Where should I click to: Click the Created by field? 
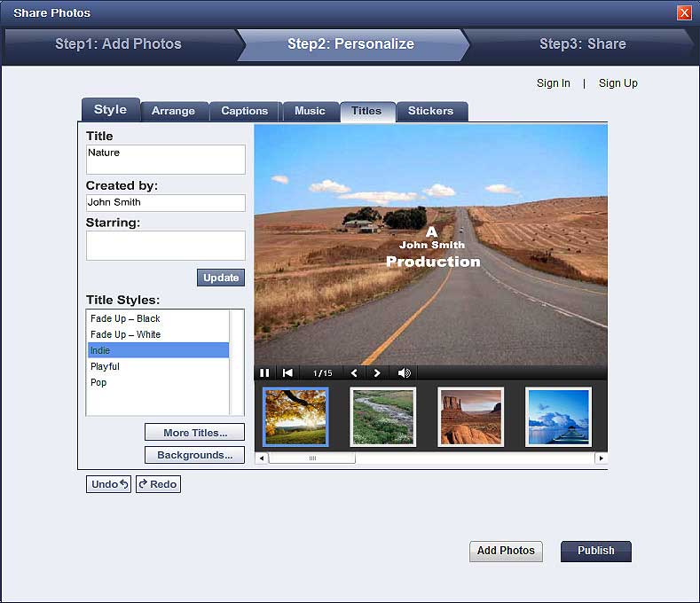tap(166, 203)
